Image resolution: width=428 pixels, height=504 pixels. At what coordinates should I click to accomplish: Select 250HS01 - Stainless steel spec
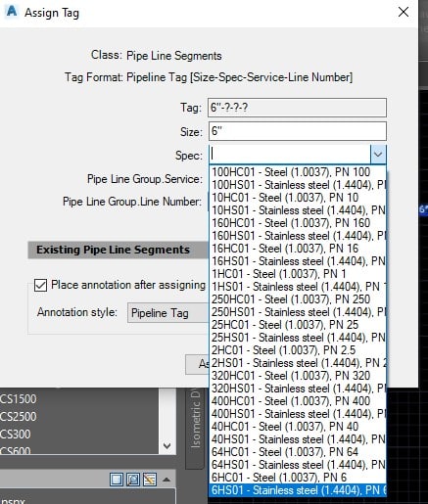pos(298,312)
